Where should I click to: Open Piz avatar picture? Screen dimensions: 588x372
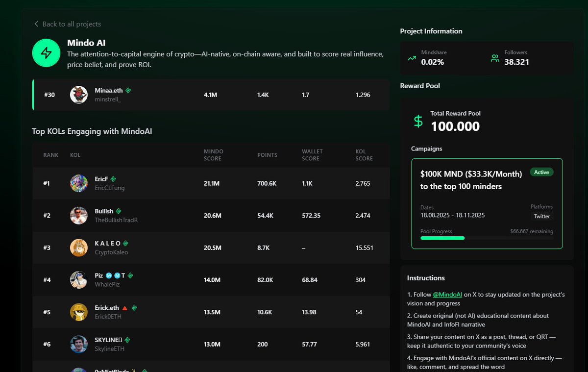pos(79,280)
